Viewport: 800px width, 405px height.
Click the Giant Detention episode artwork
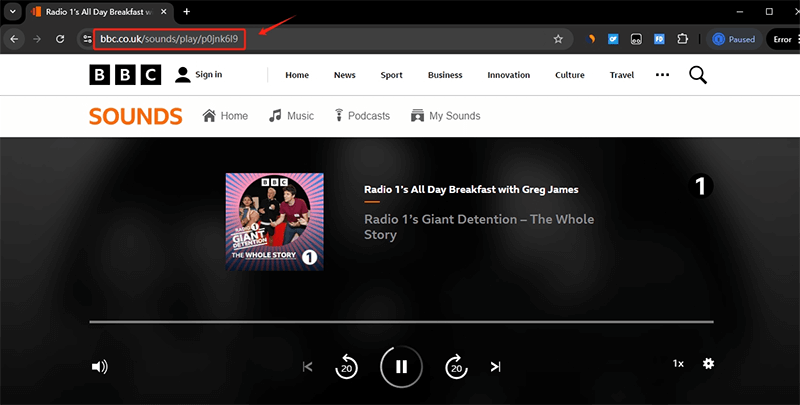[274, 221]
